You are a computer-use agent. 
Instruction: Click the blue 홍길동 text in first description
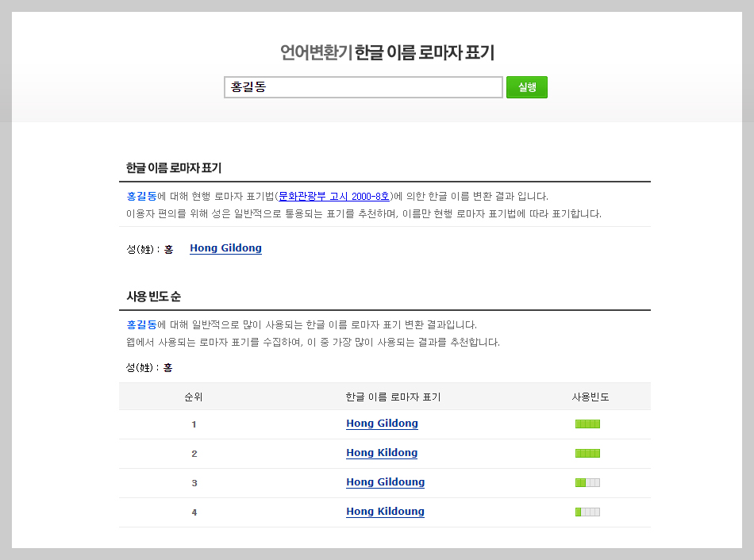141,196
